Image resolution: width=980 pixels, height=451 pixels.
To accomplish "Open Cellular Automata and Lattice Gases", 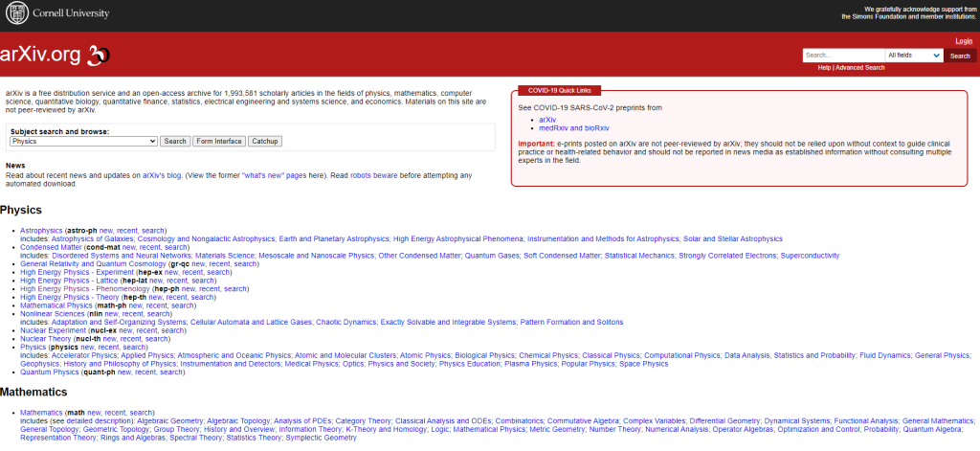I will (252, 322).
